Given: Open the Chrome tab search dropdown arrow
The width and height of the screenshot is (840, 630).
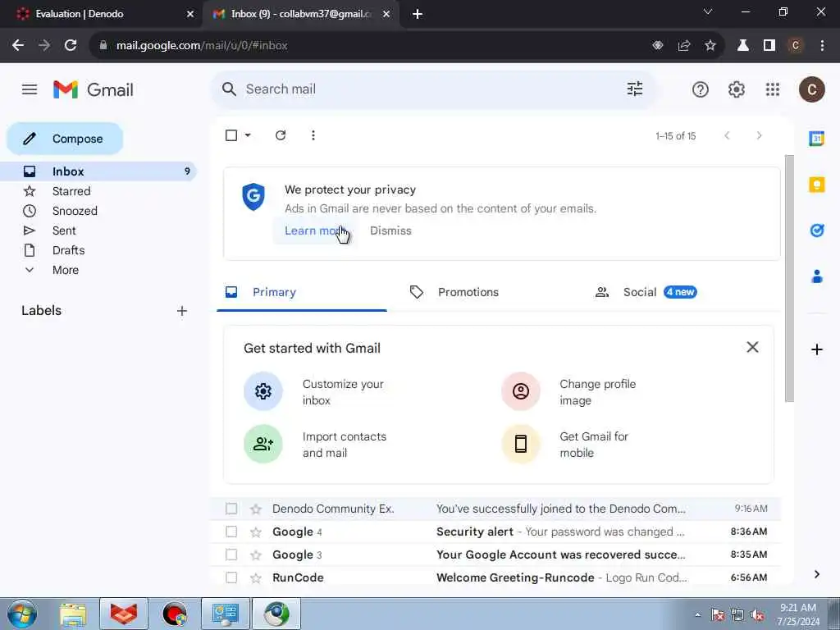Looking at the screenshot, I should tap(708, 11).
